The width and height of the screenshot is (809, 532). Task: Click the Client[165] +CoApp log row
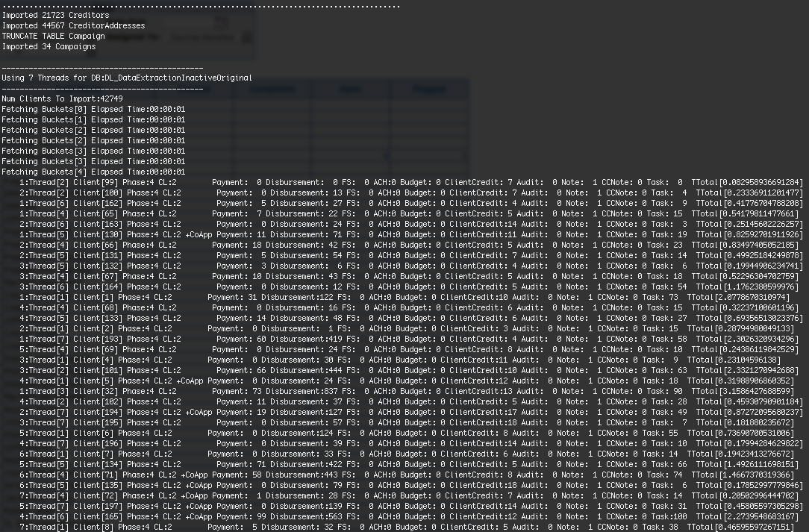409,516
